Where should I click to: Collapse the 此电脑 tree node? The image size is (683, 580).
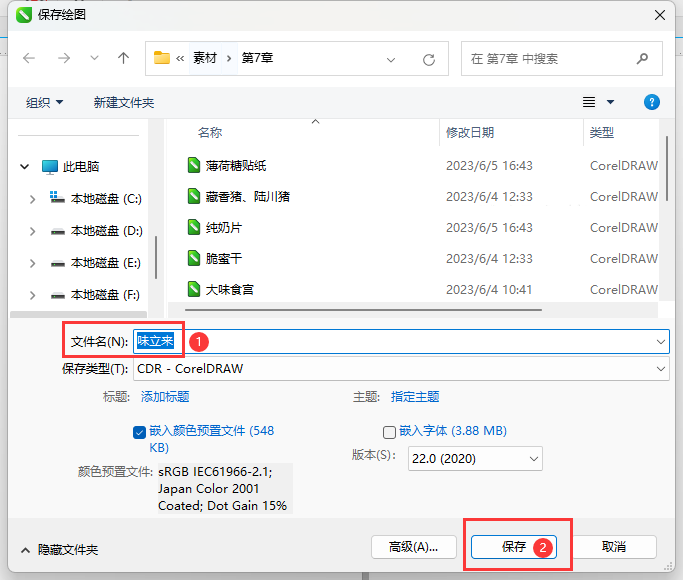pyautogui.click(x=24, y=166)
